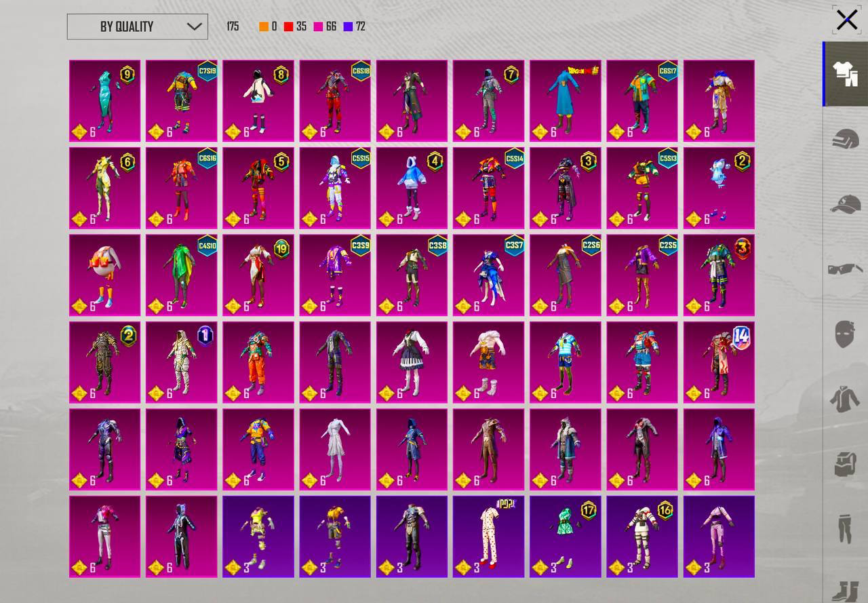Choose the purple-tier outfit with badge 16
Screen dimensions: 868x603
pos(642,537)
